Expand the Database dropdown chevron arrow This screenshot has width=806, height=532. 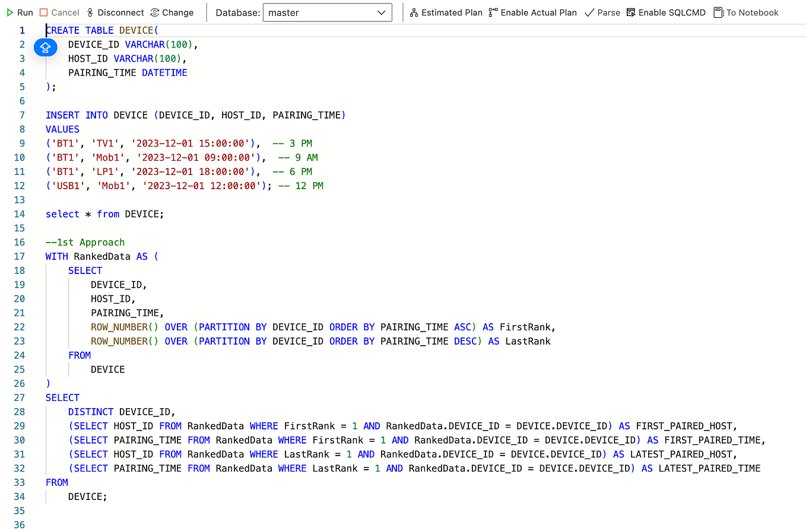click(382, 12)
